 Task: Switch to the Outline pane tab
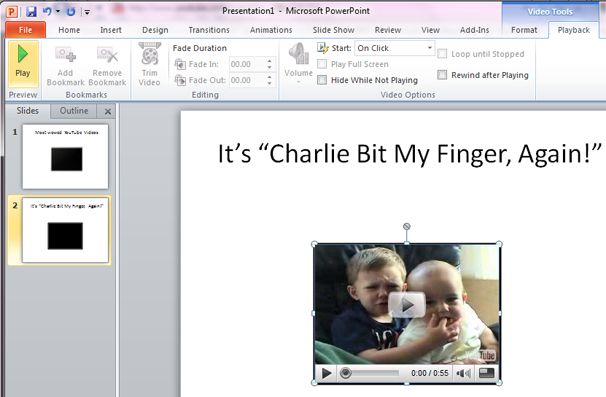pyautogui.click(x=74, y=111)
